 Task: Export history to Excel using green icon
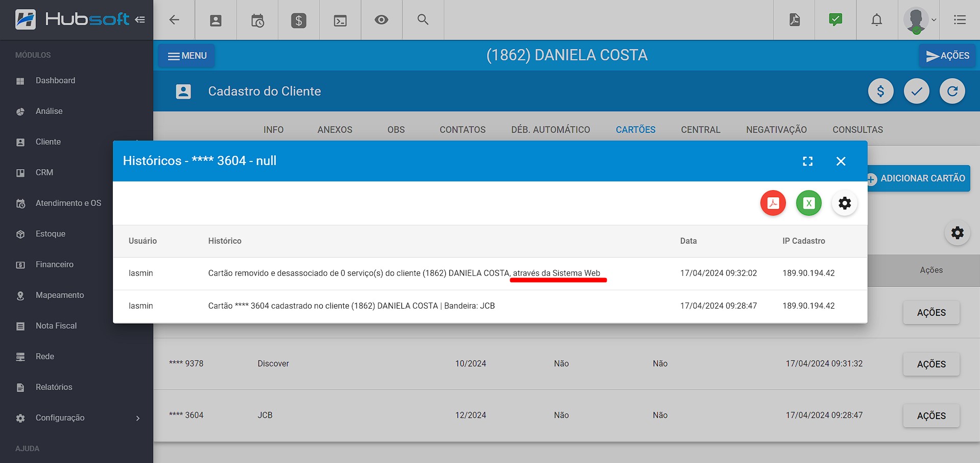click(808, 203)
